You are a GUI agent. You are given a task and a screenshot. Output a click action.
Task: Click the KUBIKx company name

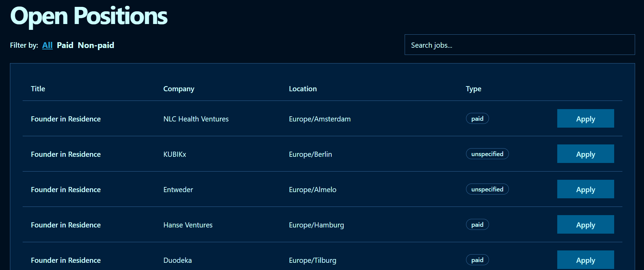click(175, 154)
